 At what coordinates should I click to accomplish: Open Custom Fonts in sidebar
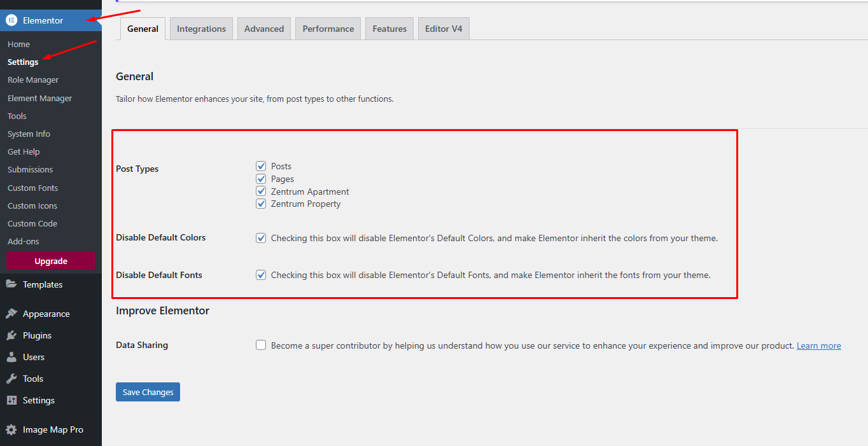[x=32, y=188]
